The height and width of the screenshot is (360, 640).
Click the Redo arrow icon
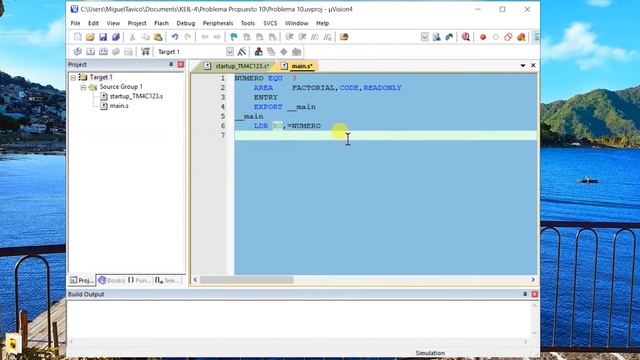click(188, 37)
